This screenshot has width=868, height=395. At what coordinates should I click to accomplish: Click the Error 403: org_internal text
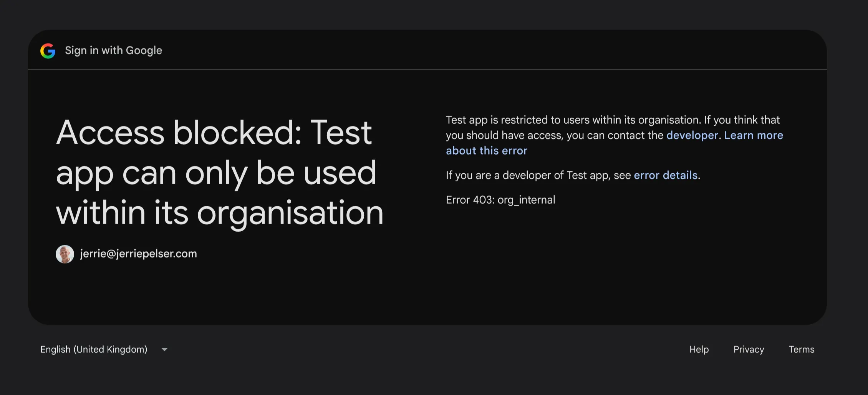(500, 200)
